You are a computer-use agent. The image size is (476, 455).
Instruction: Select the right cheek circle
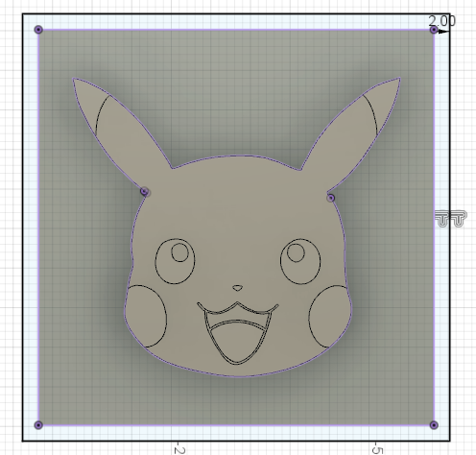click(329, 316)
